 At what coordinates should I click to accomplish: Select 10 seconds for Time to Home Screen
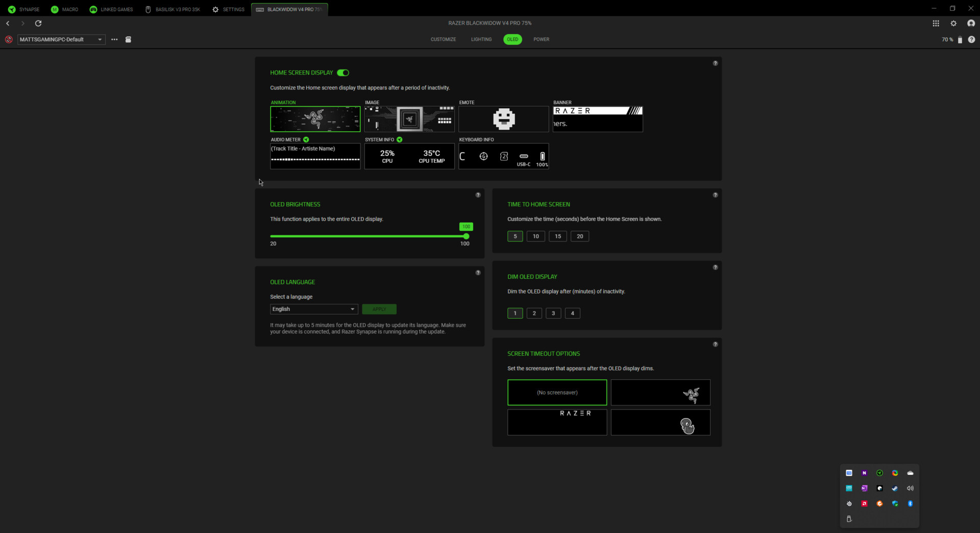click(535, 236)
